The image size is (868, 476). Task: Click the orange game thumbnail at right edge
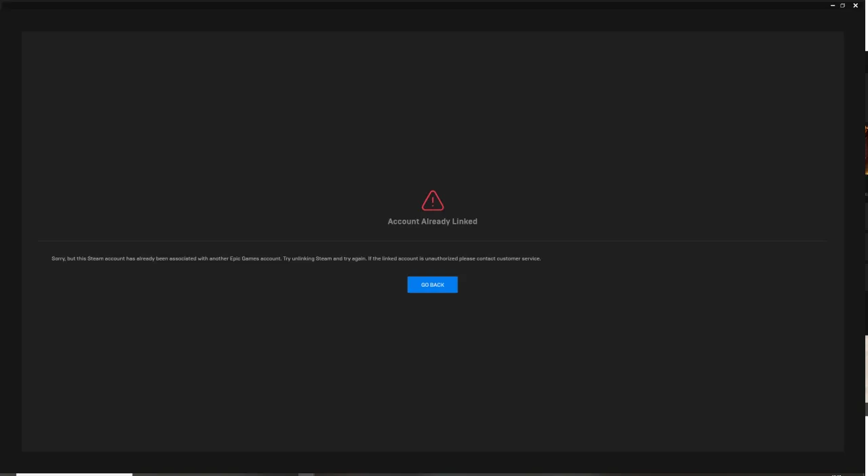(x=866, y=149)
